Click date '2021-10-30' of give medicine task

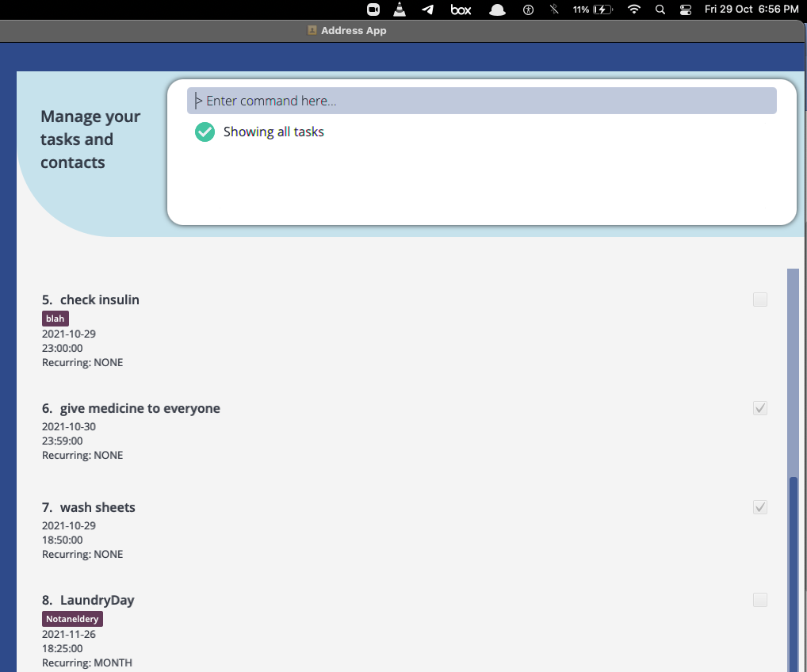click(x=69, y=426)
